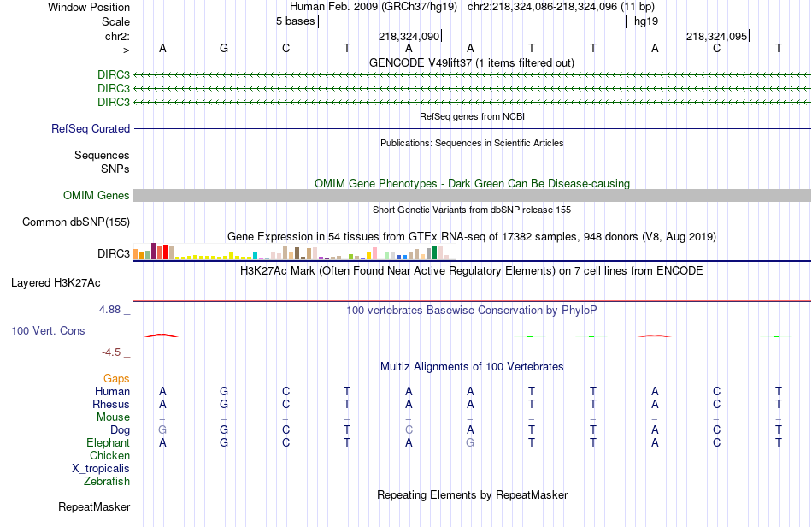Click the SNPs publications track label
812x527 pixels.
coord(115,169)
